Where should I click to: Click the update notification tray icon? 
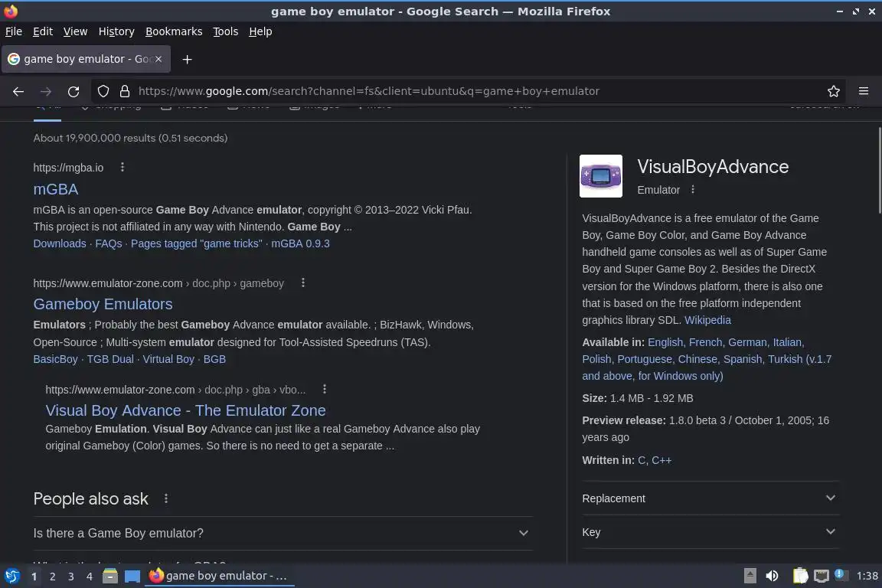click(x=839, y=574)
